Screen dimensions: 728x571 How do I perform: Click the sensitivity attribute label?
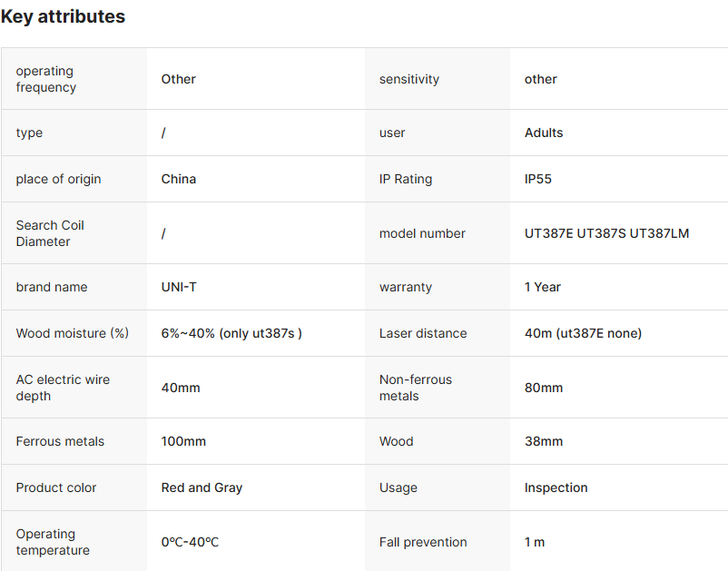tap(409, 79)
